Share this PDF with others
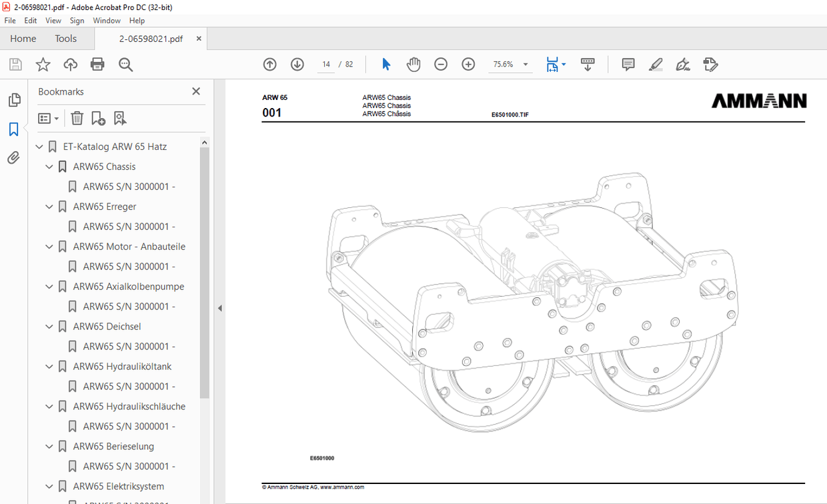This screenshot has height=504, width=827. pos(70,64)
